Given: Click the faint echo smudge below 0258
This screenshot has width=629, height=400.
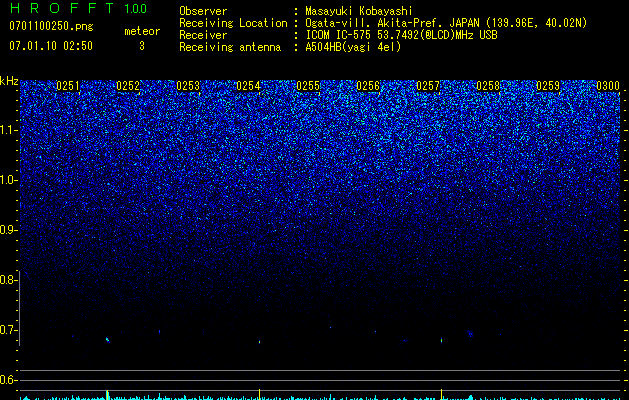Looking at the screenshot, I should click(x=470, y=333).
